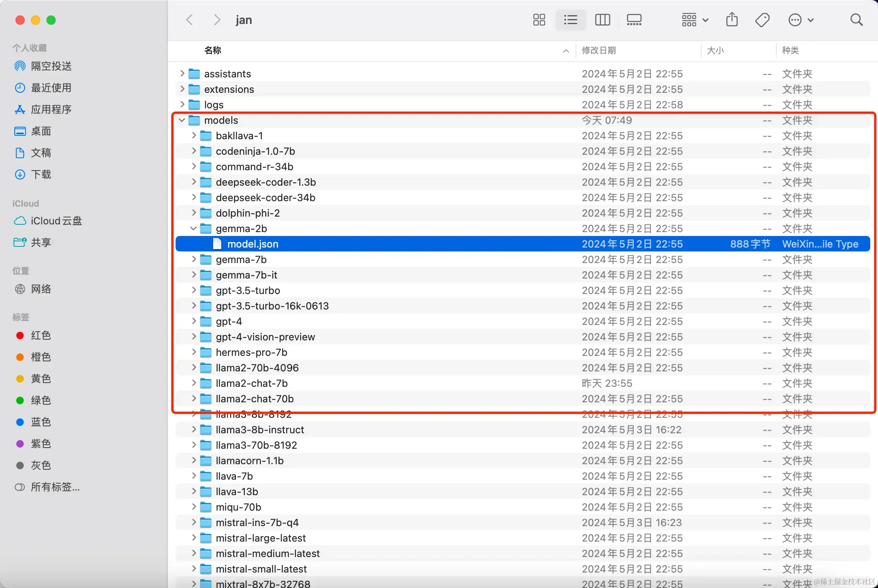Image resolution: width=878 pixels, height=588 pixels.
Task: Expand the llama3-8b-instruct folder
Action: [194, 429]
